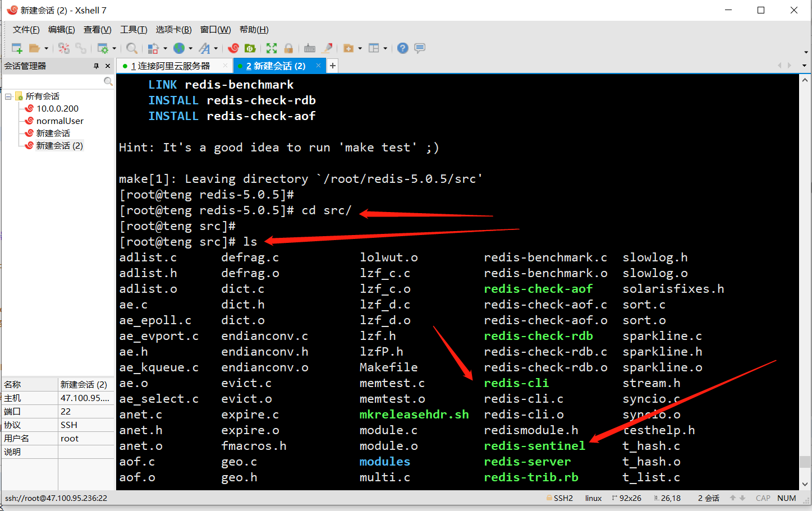Image resolution: width=812 pixels, height=511 pixels.
Task: Select the 新建会话 session in tree
Action: click(53, 133)
